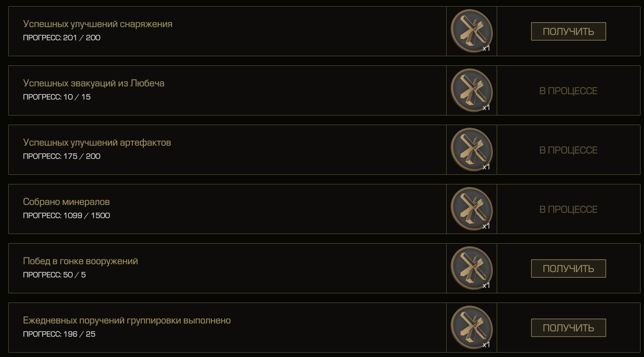Image resolution: width=644 pixels, height=357 pixels.
Task: Click reward token icon for equipment upgrades
Action: [x=471, y=31]
